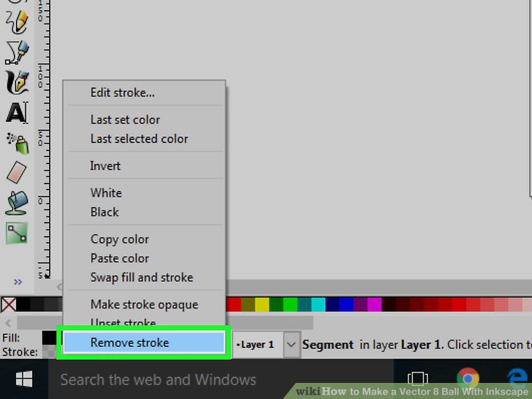
Task: Pick the bright green palette swatch
Action: pos(290,304)
